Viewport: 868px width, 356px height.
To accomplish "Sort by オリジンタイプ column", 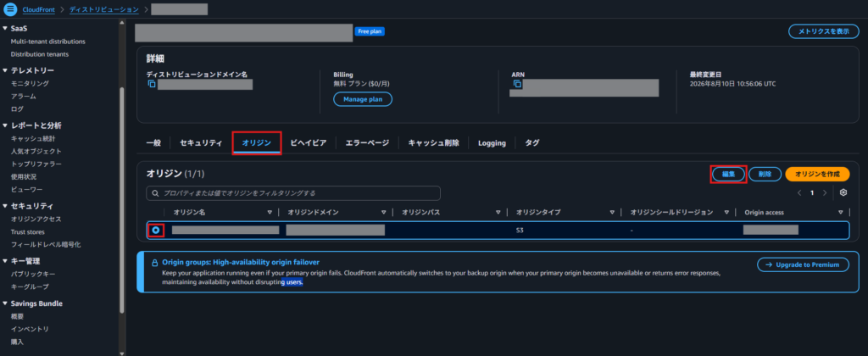I will [612, 212].
